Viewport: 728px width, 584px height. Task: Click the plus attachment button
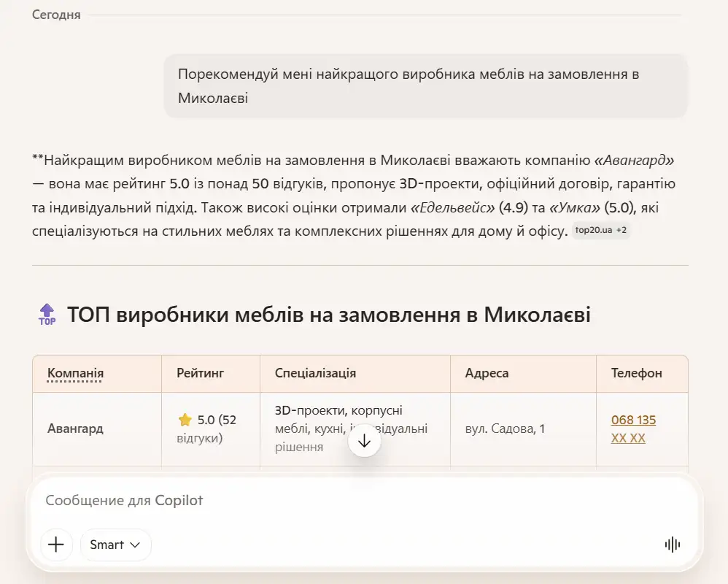coord(56,545)
